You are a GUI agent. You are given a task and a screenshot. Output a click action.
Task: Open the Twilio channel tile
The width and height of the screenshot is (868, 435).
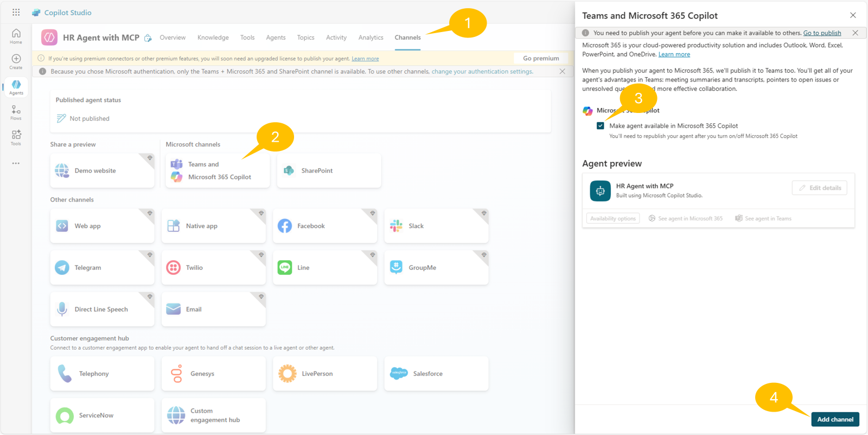pyautogui.click(x=214, y=268)
